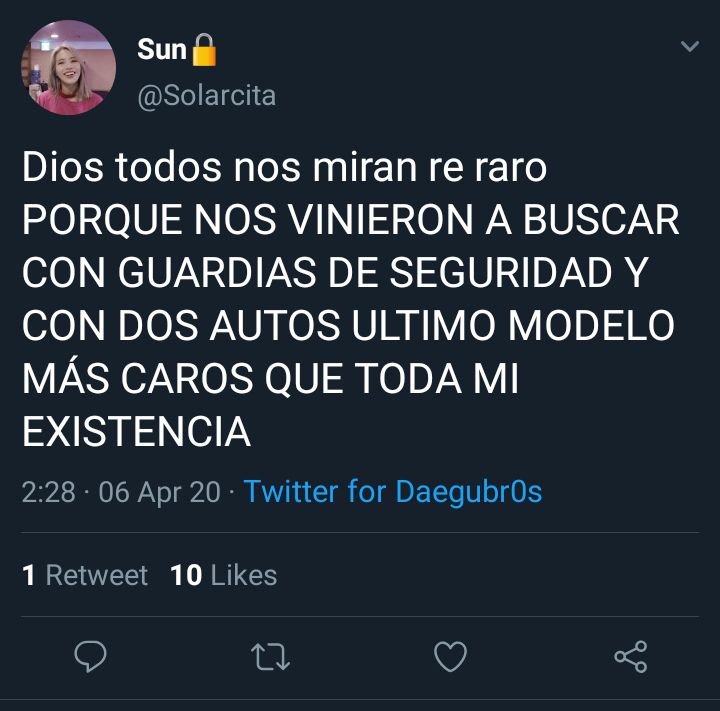This screenshot has height=711, width=720.
Task: Click the 2:28 timestamp
Action: [x=49, y=492]
